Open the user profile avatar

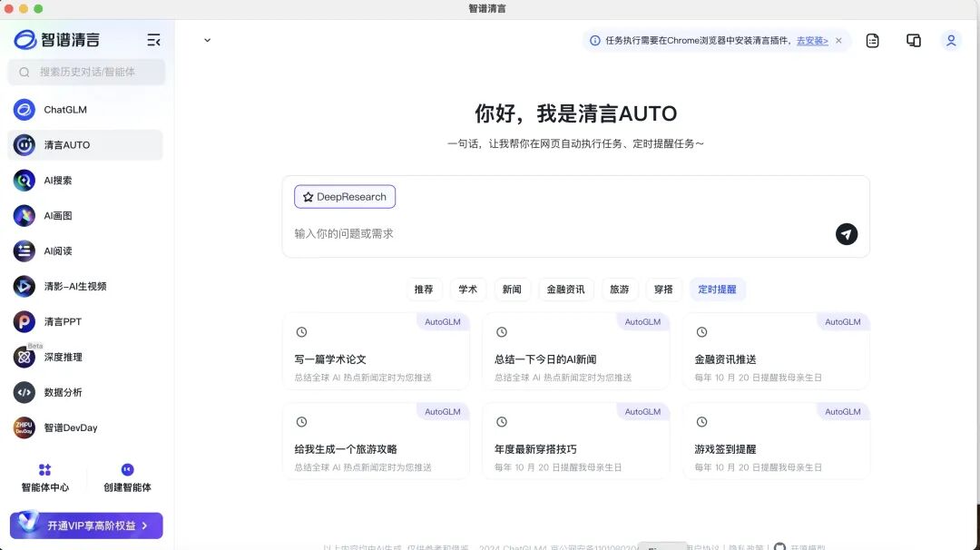pyautogui.click(x=951, y=41)
